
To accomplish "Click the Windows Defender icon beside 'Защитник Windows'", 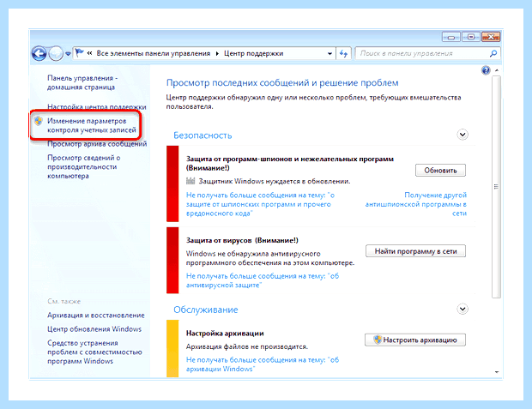I will click(x=190, y=181).
